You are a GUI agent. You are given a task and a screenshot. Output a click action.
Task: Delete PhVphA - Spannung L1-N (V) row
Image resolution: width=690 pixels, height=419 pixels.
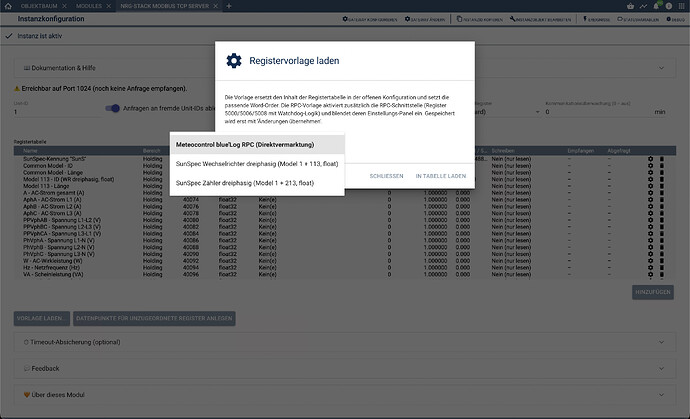point(662,240)
